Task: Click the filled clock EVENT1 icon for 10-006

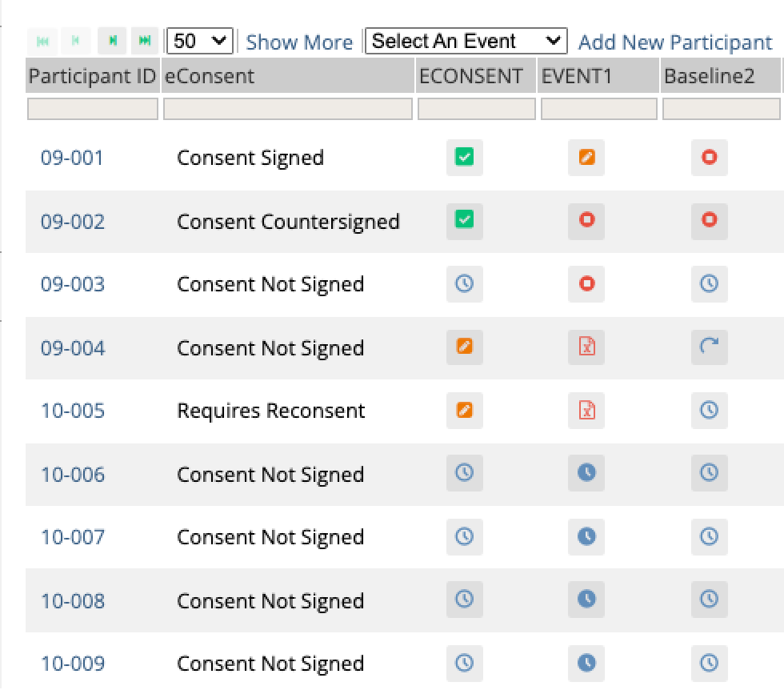Action: (586, 474)
